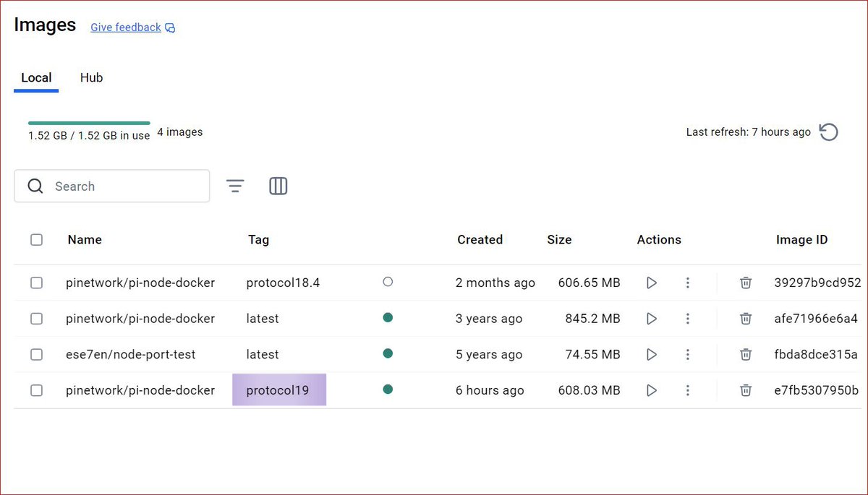Click image ID e7fb5307950b
Screen dimensions: 868x495
pos(817,390)
